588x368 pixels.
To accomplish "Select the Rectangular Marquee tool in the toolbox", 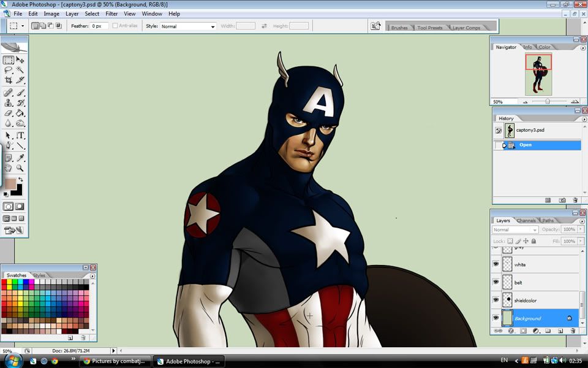I will [x=8, y=60].
